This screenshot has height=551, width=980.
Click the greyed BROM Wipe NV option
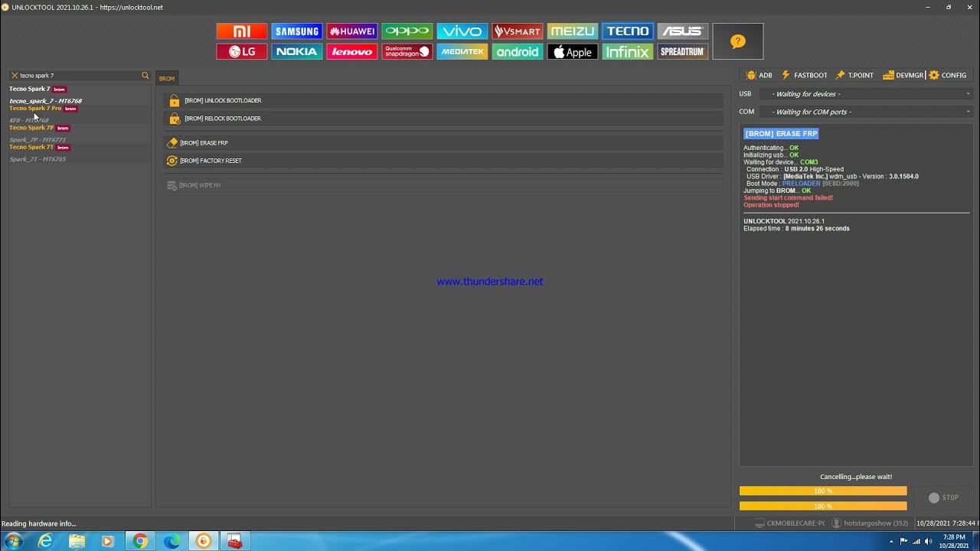(443, 185)
